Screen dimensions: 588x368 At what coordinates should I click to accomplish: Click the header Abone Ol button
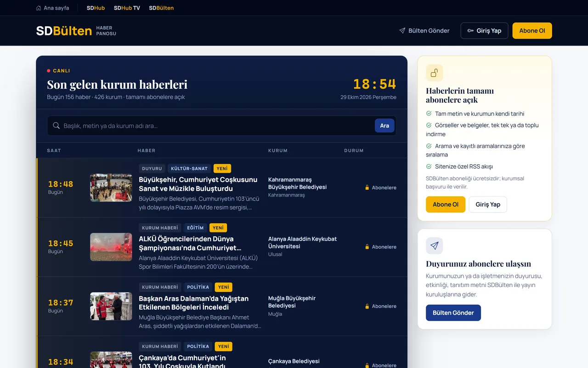click(x=532, y=31)
